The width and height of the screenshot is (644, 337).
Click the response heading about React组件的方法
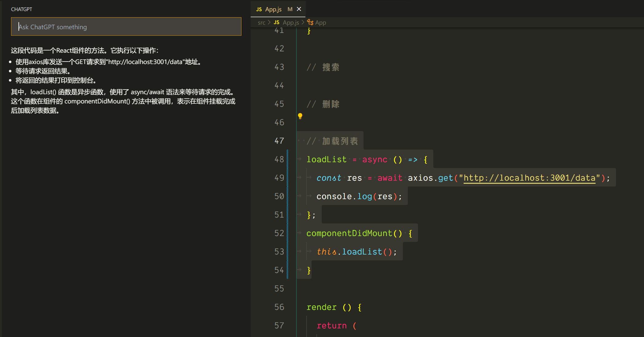coord(85,50)
